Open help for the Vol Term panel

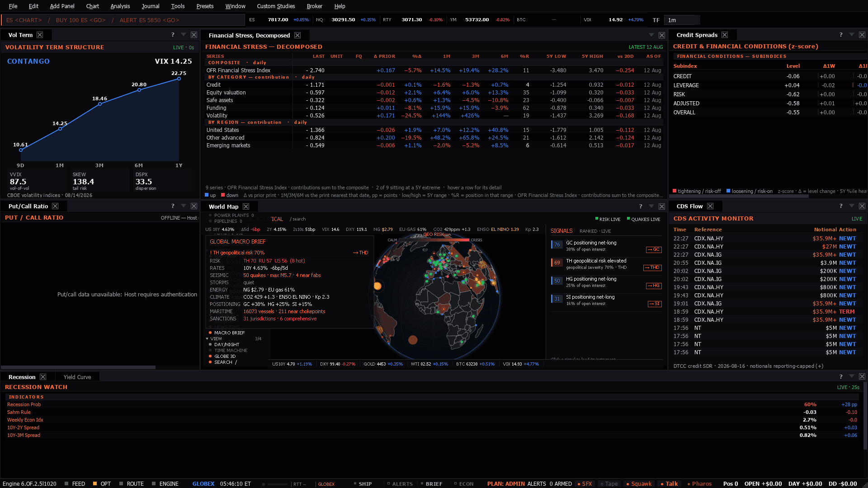point(173,35)
